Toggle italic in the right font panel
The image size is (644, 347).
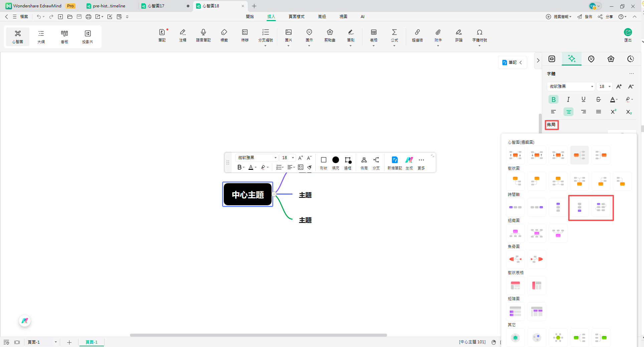(x=568, y=100)
